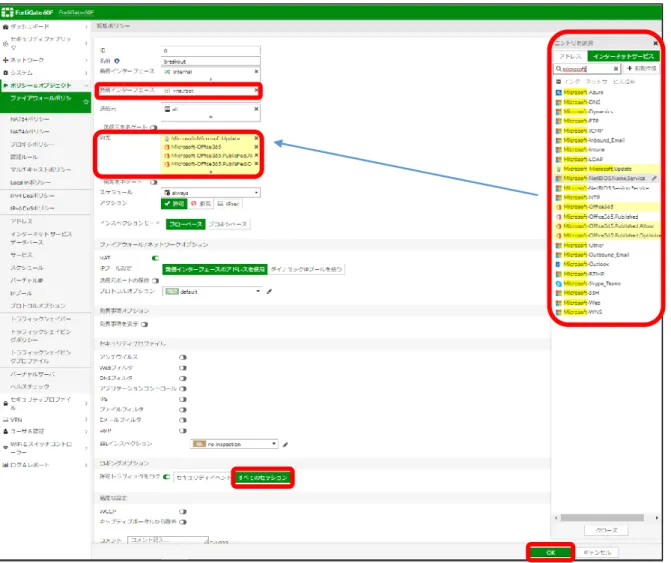Screen dimensions: 671x563
Task: Remove the outgoing interface entry
Action: [256, 90]
